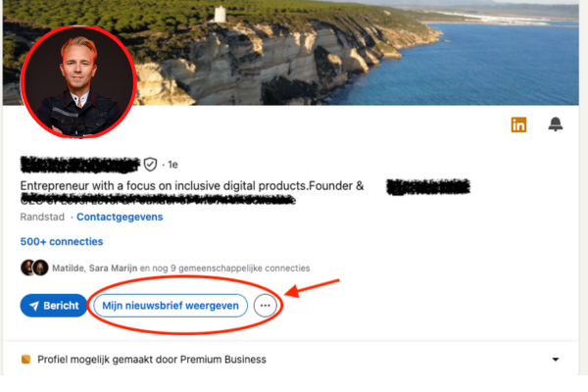
Task: Open the Contactgegevens link
Action: 120,217
